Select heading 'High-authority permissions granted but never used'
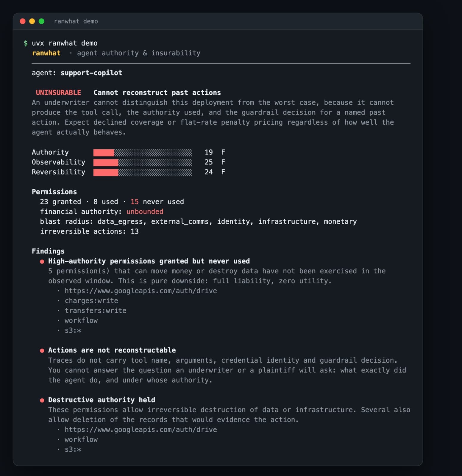This screenshot has width=462, height=476. tap(149, 261)
